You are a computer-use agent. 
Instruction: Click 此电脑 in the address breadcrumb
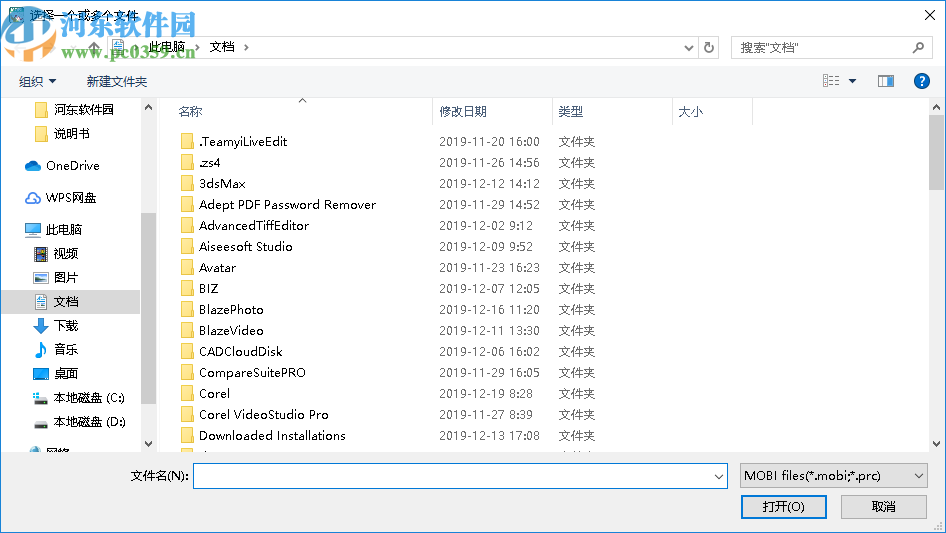(x=167, y=46)
